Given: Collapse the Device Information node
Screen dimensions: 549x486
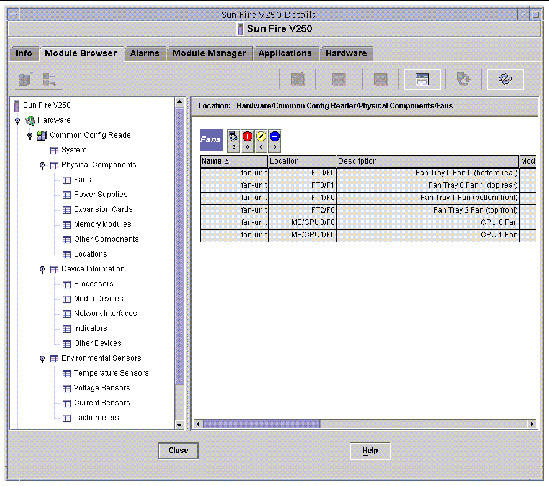Looking at the screenshot, I should coord(42,270).
